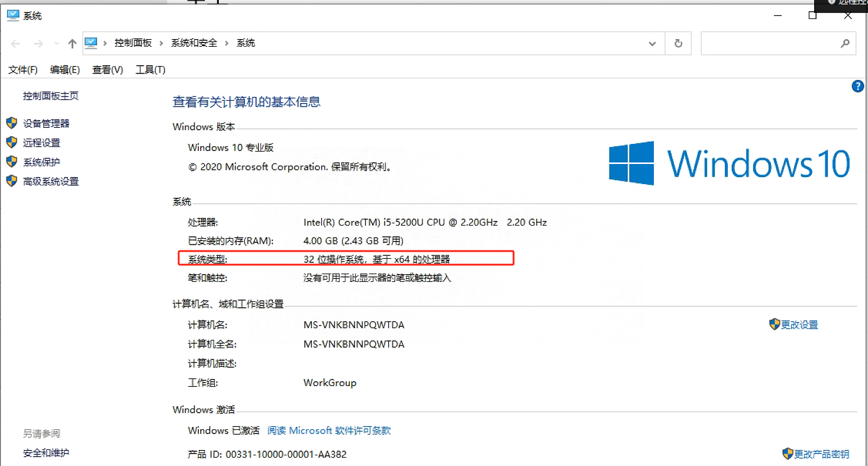Click the Windows 已激活 status text

pos(224,430)
